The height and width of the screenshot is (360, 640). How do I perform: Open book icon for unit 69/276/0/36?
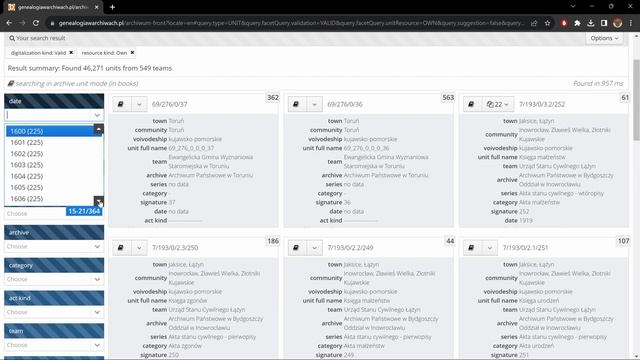tap(296, 104)
